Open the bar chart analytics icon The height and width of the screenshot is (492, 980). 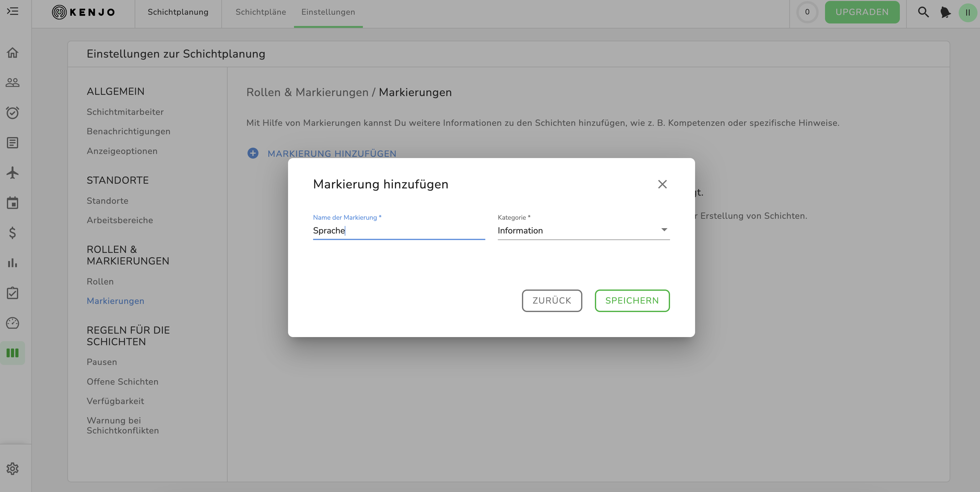[x=13, y=263]
